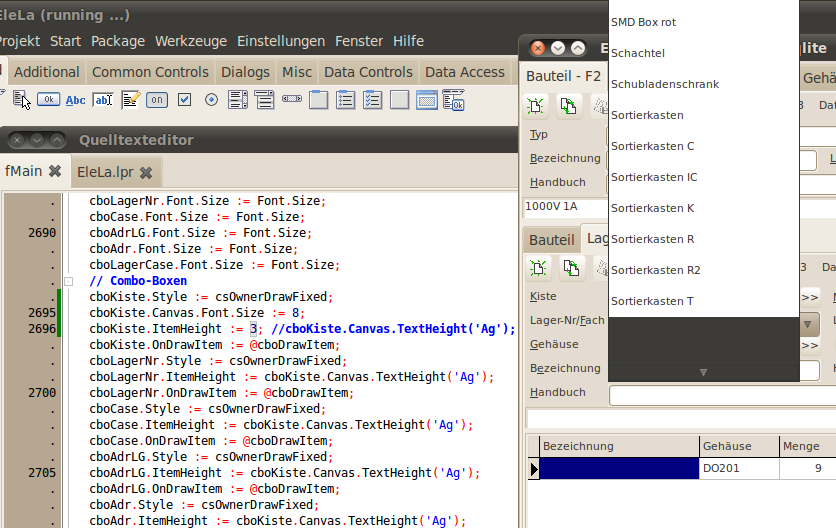
Task: Select the TCheckBox component in palette
Action: (184, 100)
